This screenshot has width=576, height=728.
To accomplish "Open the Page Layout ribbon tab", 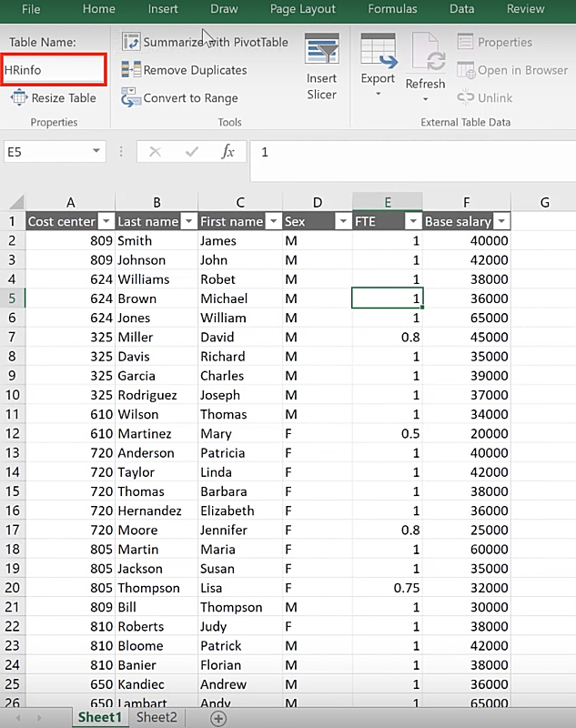I will point(303,9).
